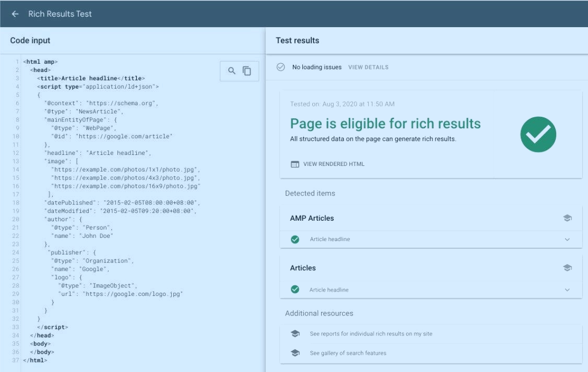Image resolution: width=588 pixels, height=372 pixels.
Task: Click the 16x9 photo URL line
Action: pos(126,186)
